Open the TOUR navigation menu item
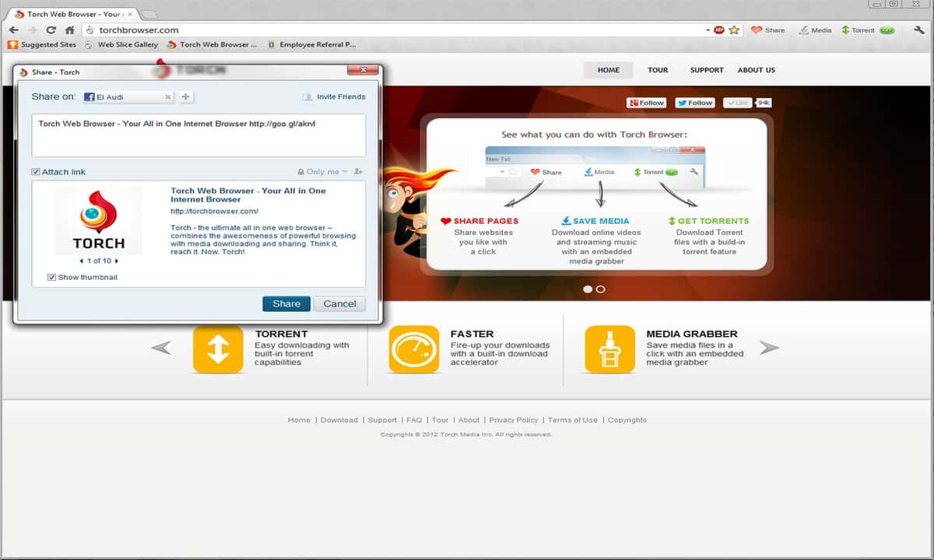Image resolution: width=934 pixels, height=560 pixels. 658,70
